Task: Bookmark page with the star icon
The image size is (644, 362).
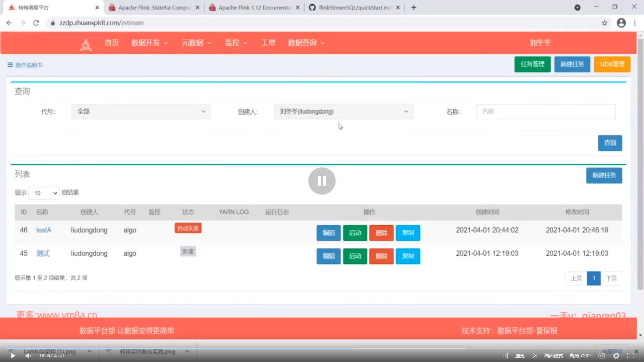Action: pyautogui.click(x=604, y=23)
